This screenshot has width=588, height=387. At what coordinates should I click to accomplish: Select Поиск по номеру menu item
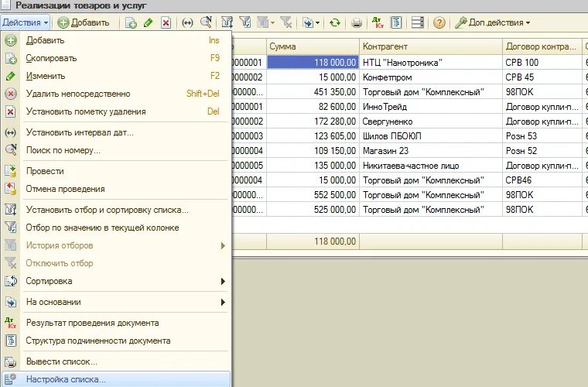pos(116,150)
